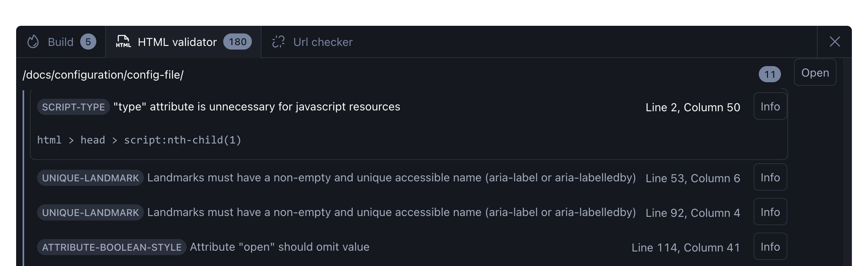Show Info for Line 53 landmark issue
Screen dimensions: 868x266
click(x=770, y=177)
